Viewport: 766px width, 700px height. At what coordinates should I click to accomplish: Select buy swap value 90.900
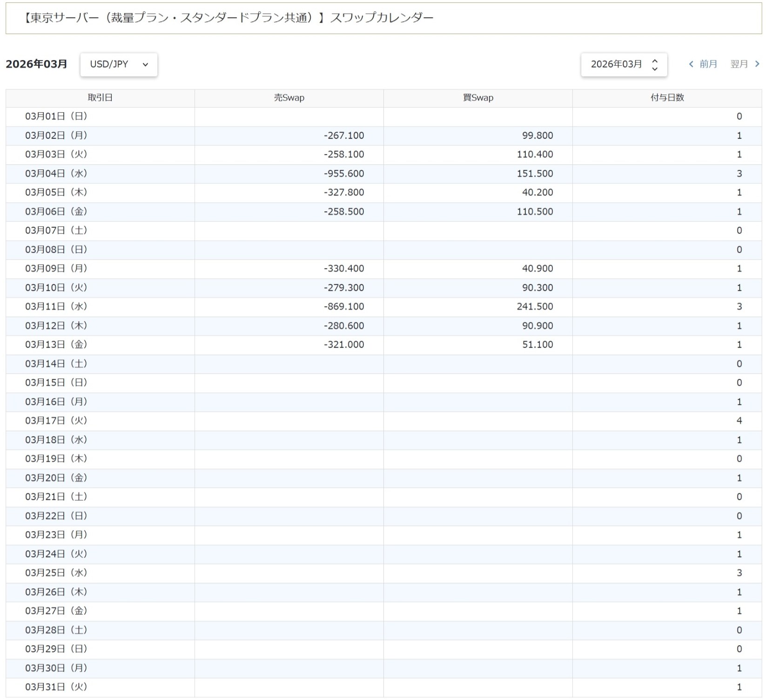[538, 326]
